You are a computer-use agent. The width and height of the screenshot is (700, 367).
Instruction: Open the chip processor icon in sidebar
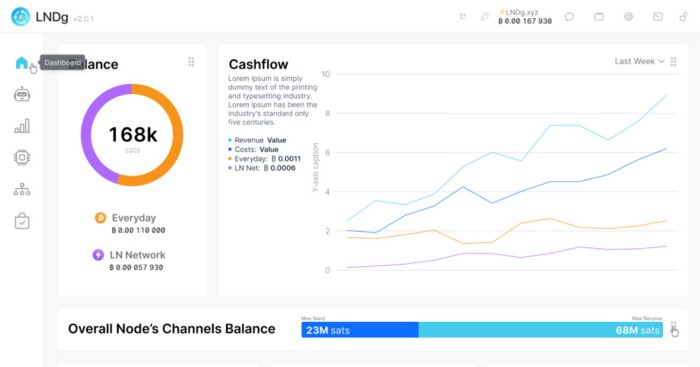coord(22,158)
